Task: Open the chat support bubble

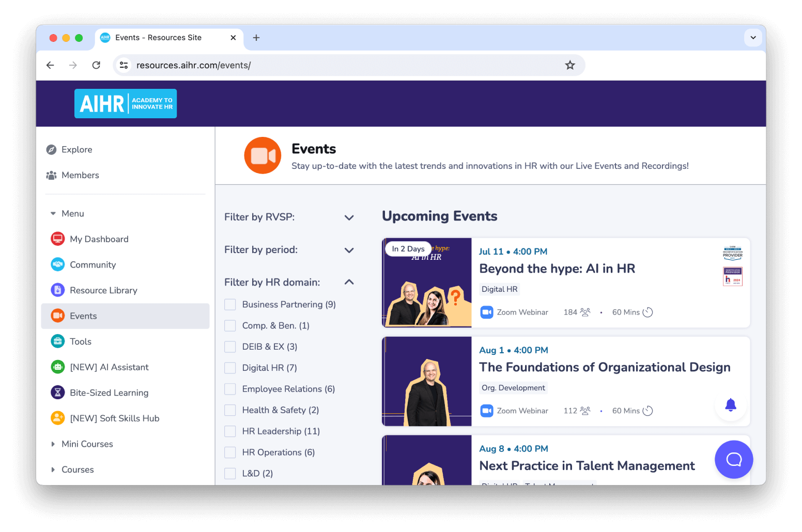Action: (x=733, y=459)
